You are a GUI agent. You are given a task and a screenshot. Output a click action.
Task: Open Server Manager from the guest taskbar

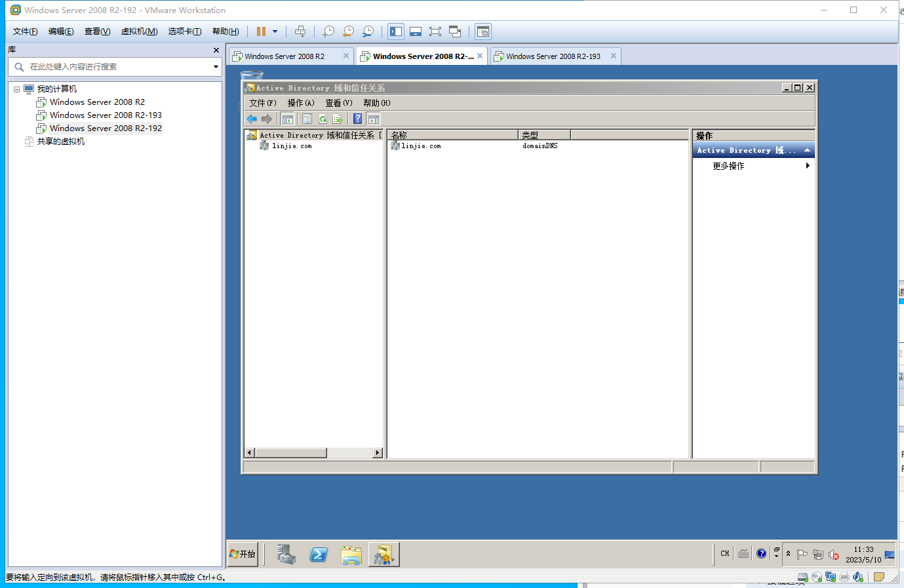[x=286, y=555]
